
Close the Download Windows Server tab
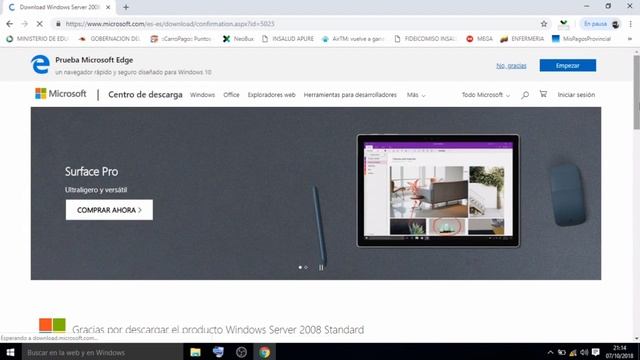[x=108, y=7]
